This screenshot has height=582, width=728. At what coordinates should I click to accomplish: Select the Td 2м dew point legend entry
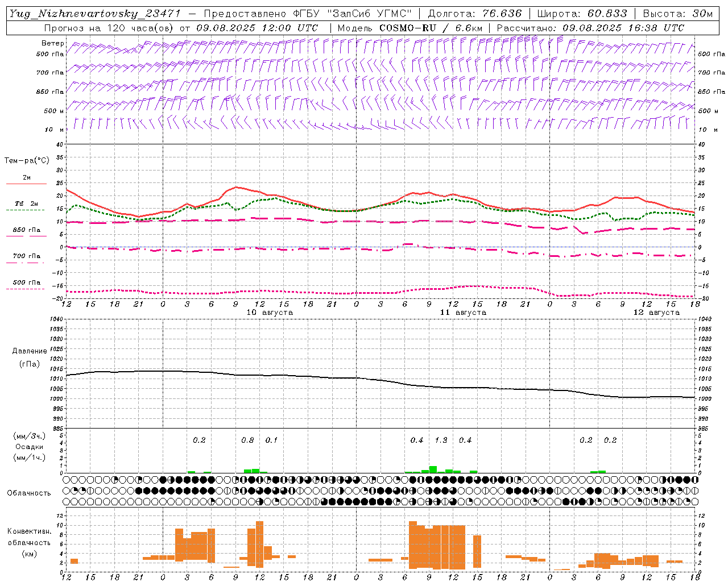[x=26, y=203]
